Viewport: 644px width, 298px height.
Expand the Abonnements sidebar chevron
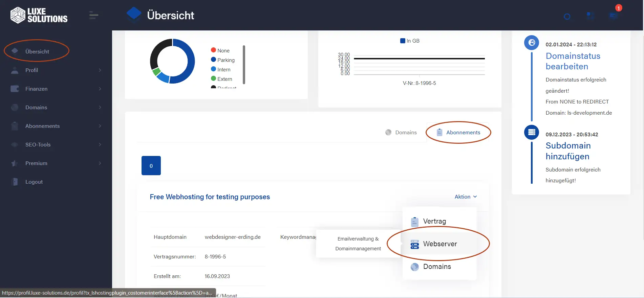[x=100, y=126]
